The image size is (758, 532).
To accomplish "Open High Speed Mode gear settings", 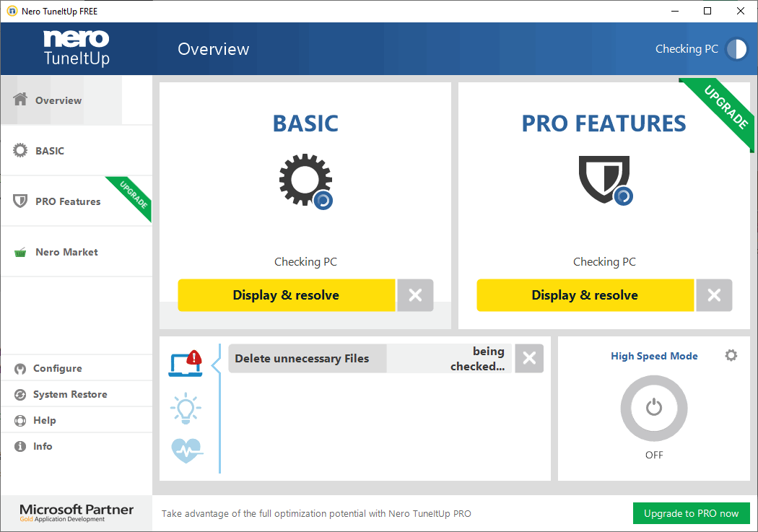I will tap(731, 356).
